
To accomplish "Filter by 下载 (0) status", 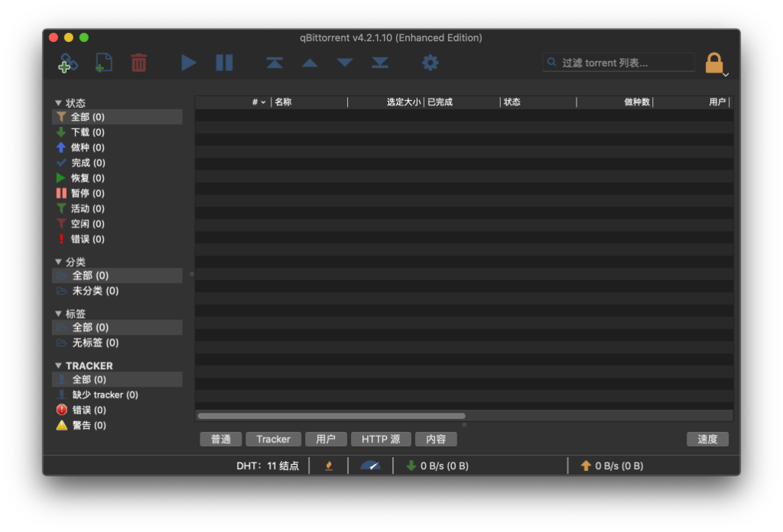I will point(117,132).
